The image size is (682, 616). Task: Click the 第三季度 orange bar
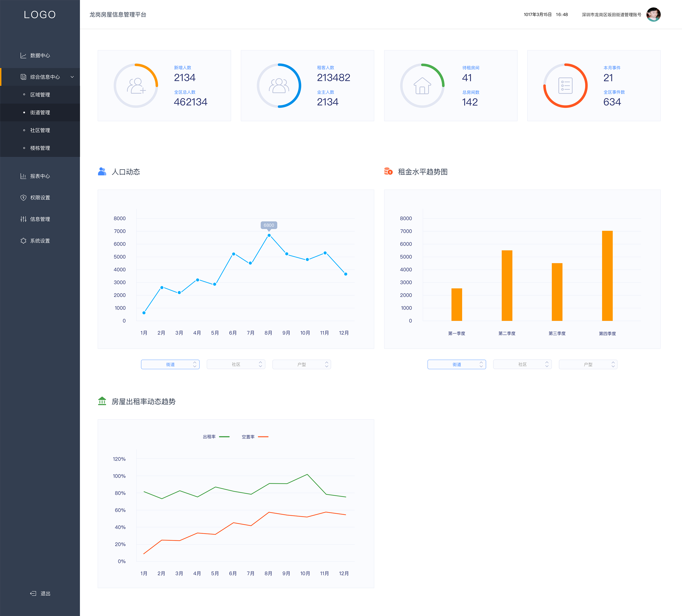pos(557,292)
